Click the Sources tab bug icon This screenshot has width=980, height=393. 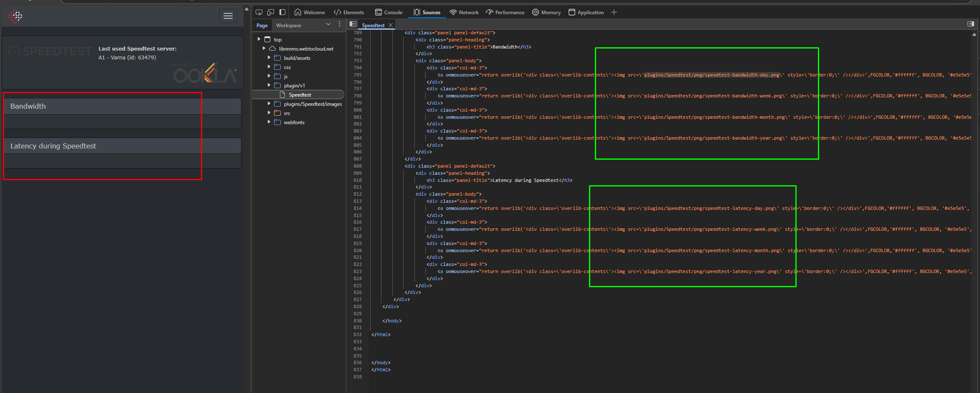[x=417, y=12]
